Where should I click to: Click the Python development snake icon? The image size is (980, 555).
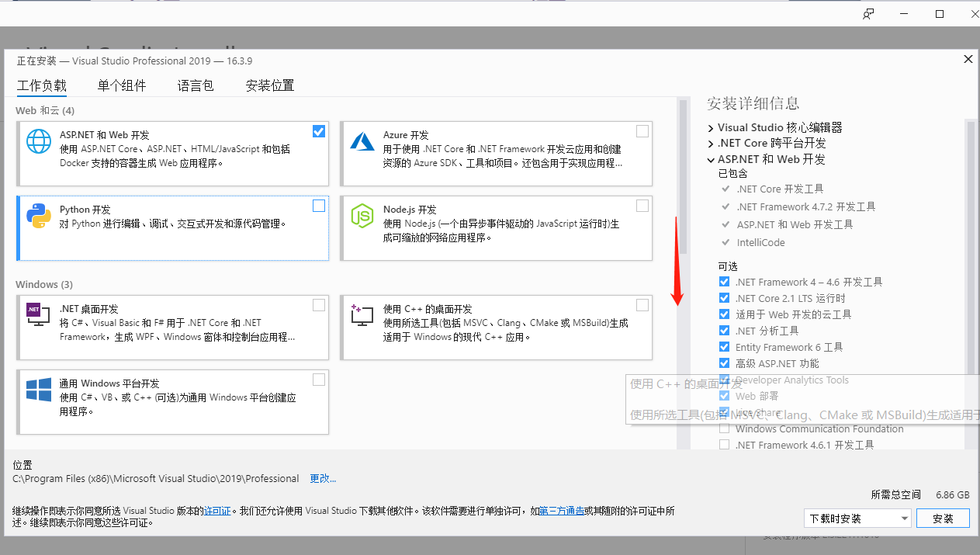tap(39, 215)
